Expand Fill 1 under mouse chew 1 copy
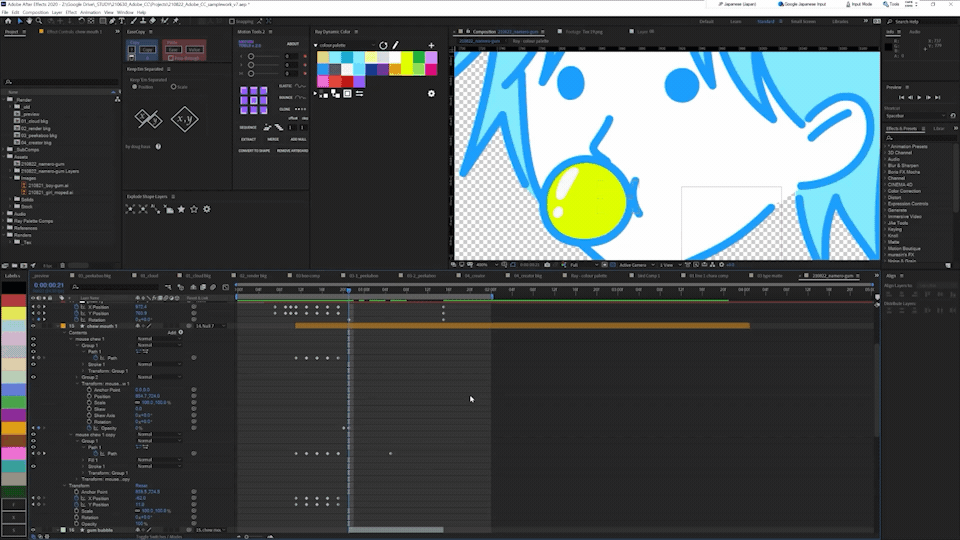The width and height of the screenshot is (960, 540). [x=84, y=460]
